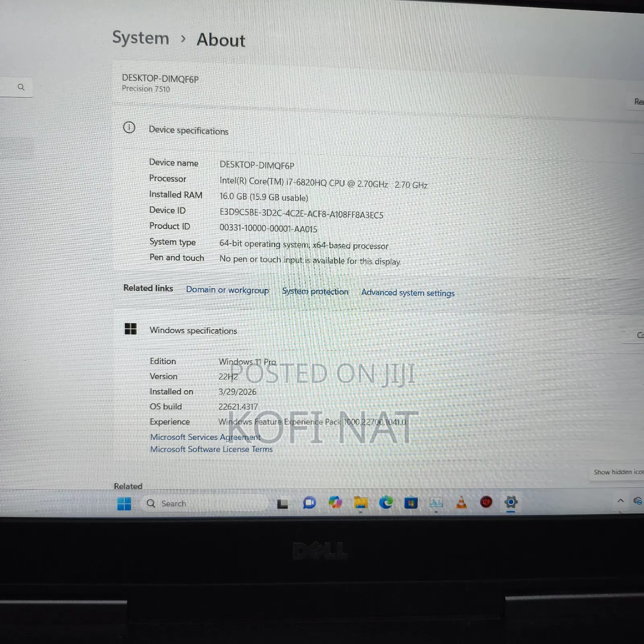This screenshot has height=644, width=644.
Task: Click the Precision 7510 model label
Action: pyautogui.click(x=146, y=89)
